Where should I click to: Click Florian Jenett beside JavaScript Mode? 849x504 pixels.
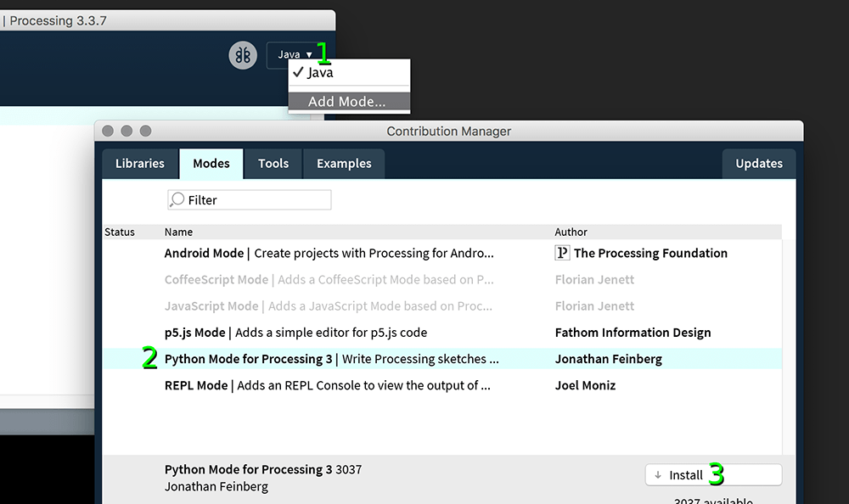(x=594, y=305)
